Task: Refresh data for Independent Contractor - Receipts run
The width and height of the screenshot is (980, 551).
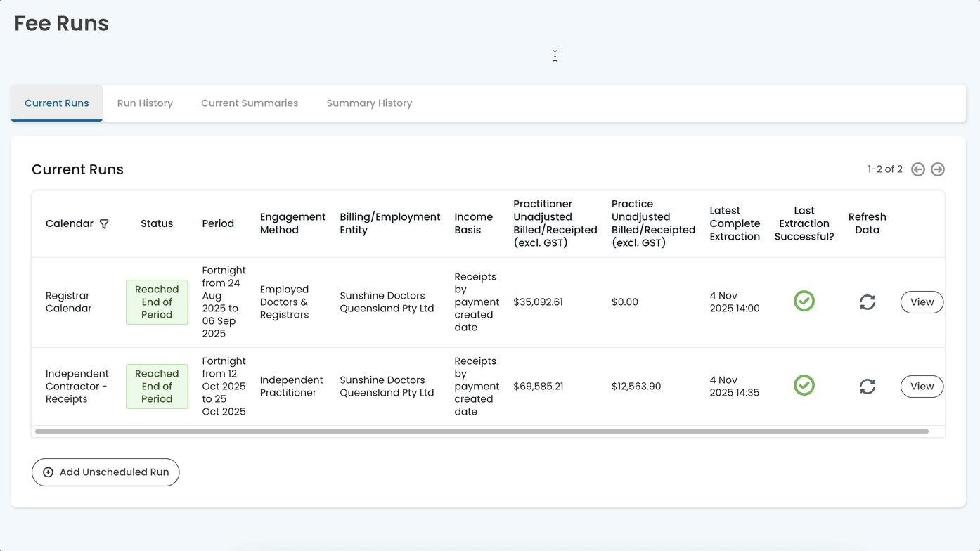Action: pos(867,387)
